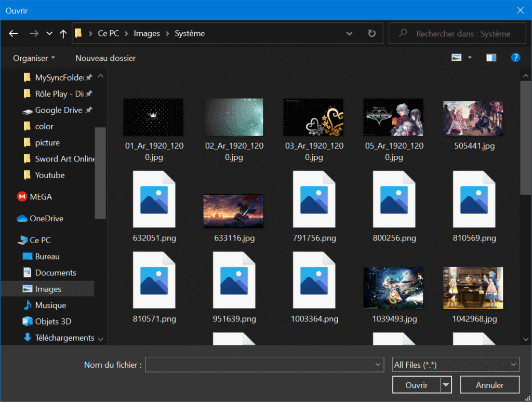Open the Ouvrir button dropdown arrow
This screenshot has height=402, width=532.
pos(446,385)
